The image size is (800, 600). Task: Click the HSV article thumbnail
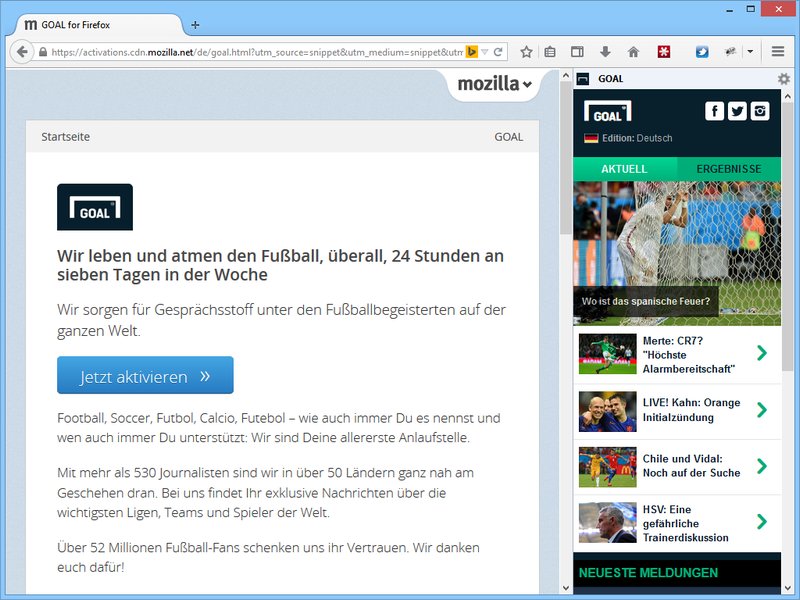pos(608,522)
